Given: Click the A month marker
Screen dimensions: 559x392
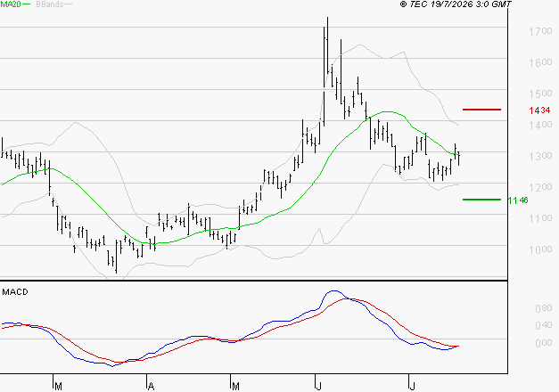Looking at the screenshot, I should tap(152, 387).
